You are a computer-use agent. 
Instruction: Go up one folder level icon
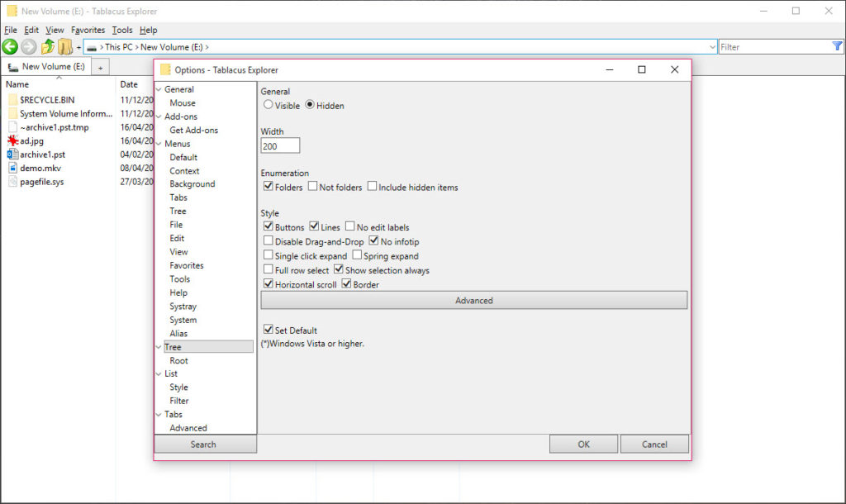click(x=47, y=47)
